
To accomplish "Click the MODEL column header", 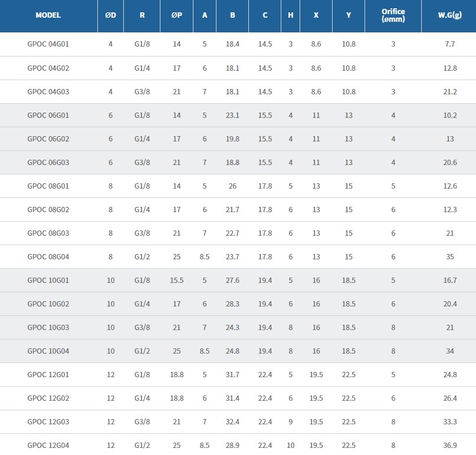I will tap(48, 15).
